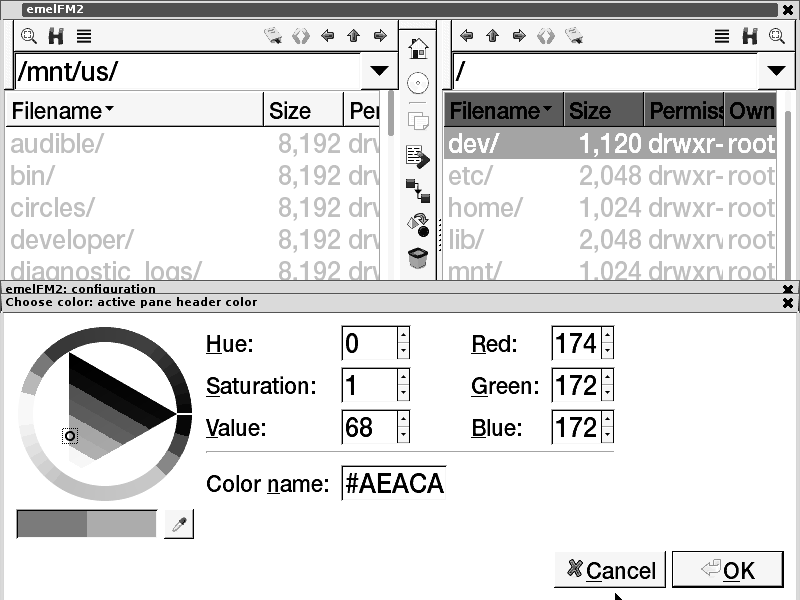Image resolution: width=800 pixels, height=600 pixels.
Task: Click the Trash bin icon in center toolbar
Action: (x=418, y=258)
